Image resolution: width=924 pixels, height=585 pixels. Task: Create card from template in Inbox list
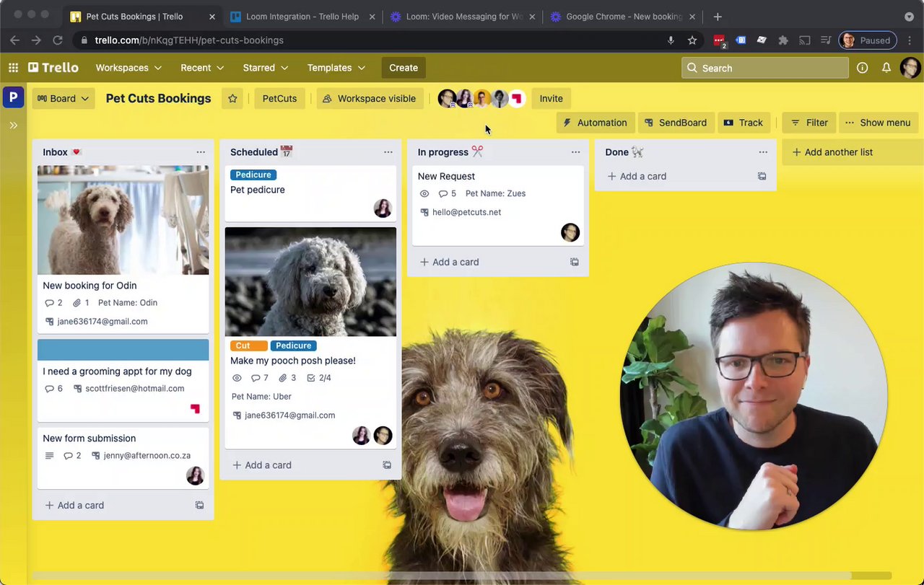(199, 506)
